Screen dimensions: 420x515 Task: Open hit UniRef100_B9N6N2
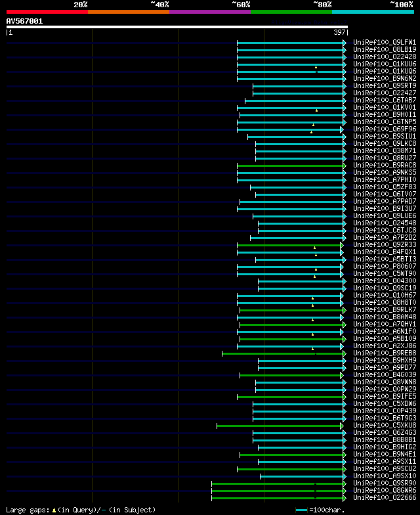[385, 79]
